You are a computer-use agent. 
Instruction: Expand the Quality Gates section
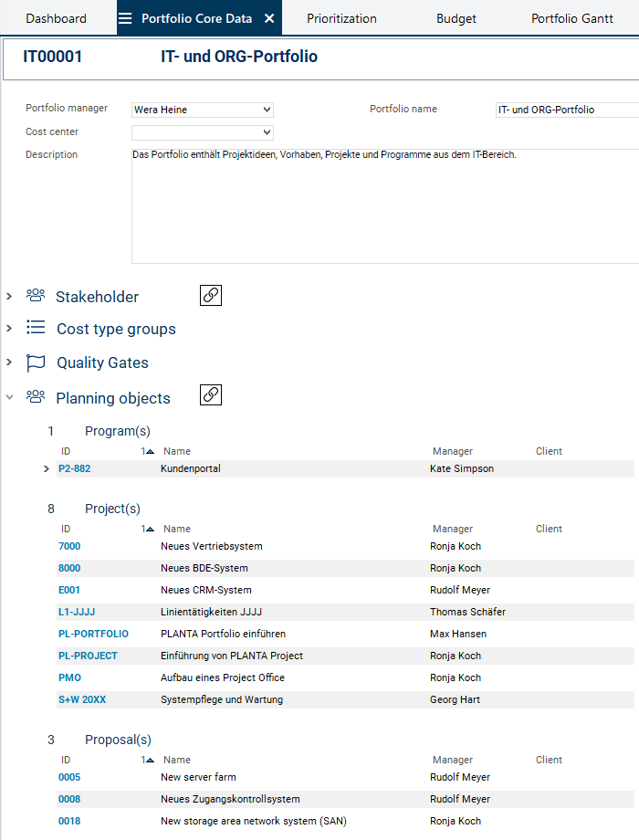point(8,362)
